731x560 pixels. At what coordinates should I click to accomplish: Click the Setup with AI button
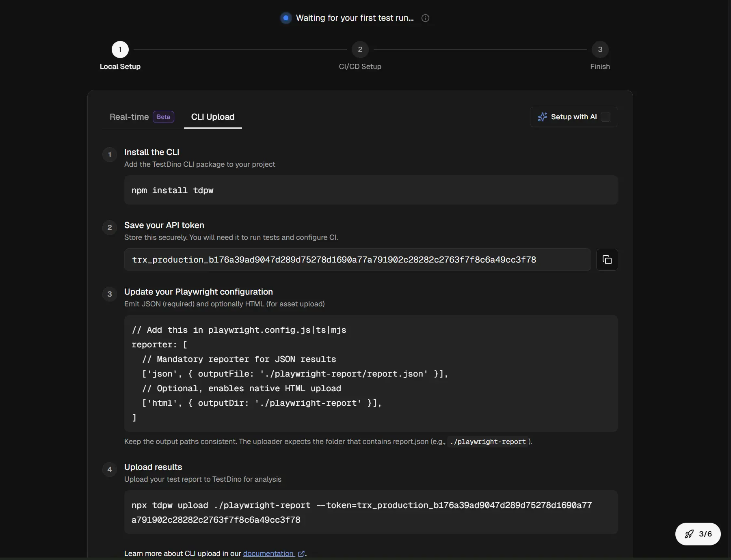[x=573, y=117]
